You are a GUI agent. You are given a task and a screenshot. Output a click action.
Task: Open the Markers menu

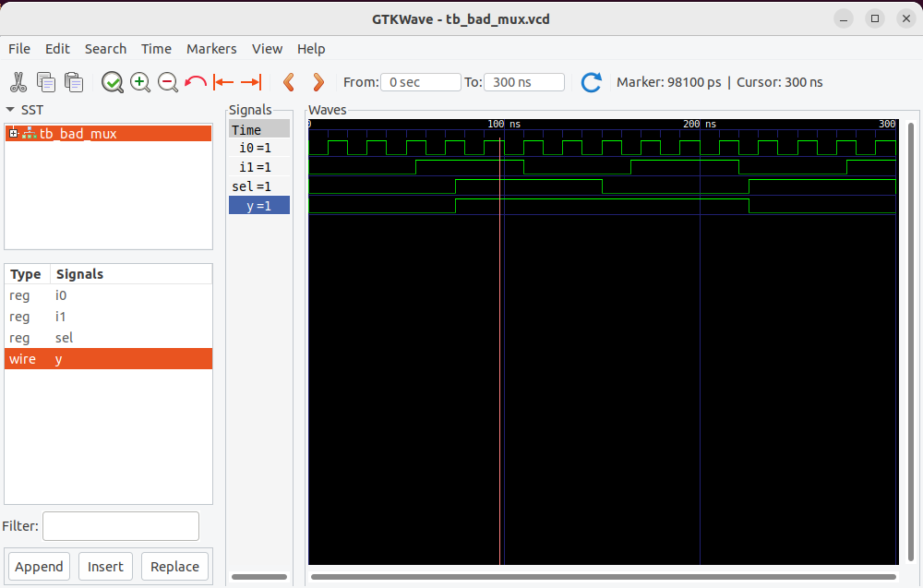[211, 49]
